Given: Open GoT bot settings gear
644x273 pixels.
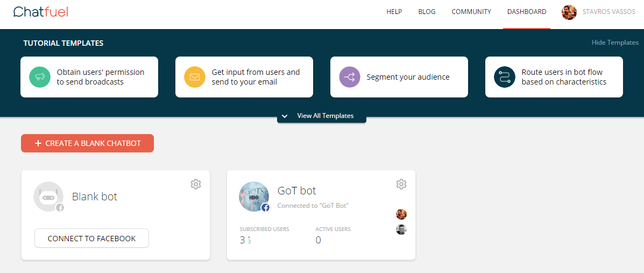Looking at the screenshot, I should point(401,184).
